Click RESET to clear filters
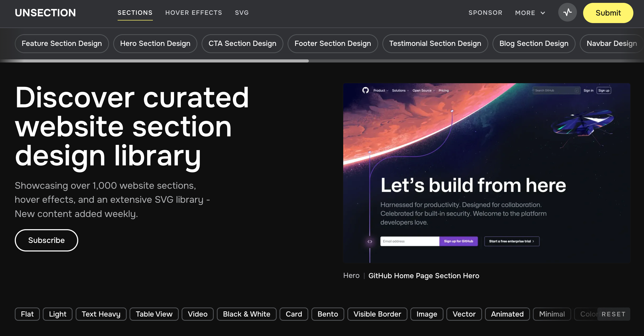 [614, 314]
